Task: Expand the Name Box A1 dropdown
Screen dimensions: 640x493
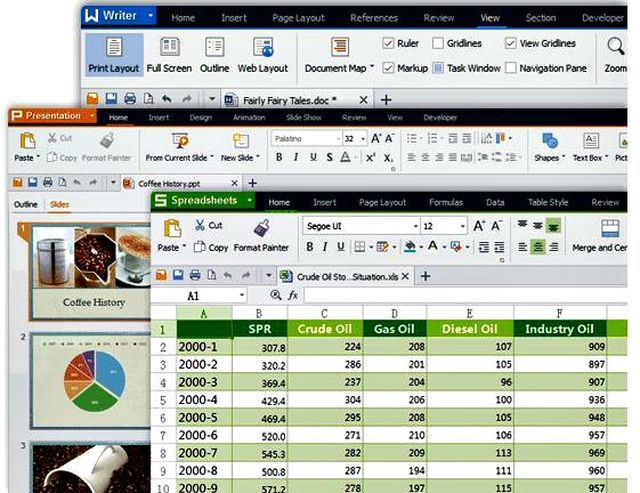Action: click(242, 295)
